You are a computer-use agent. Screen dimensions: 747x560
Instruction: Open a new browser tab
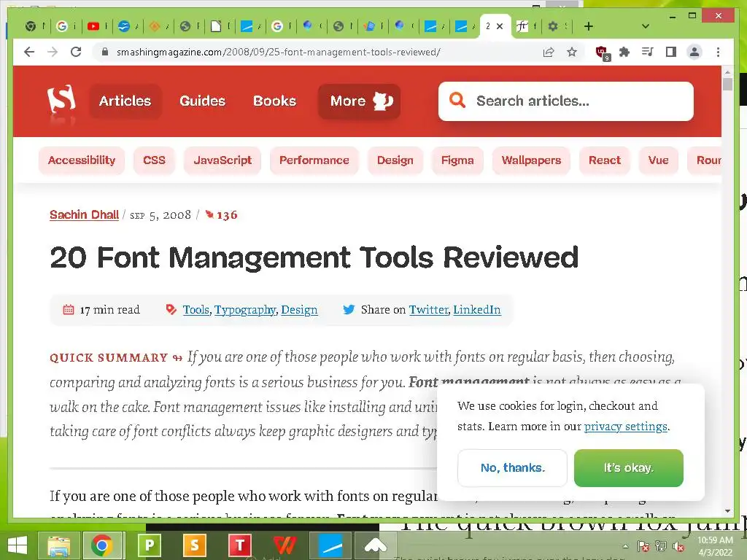click(x=589, y=26)
